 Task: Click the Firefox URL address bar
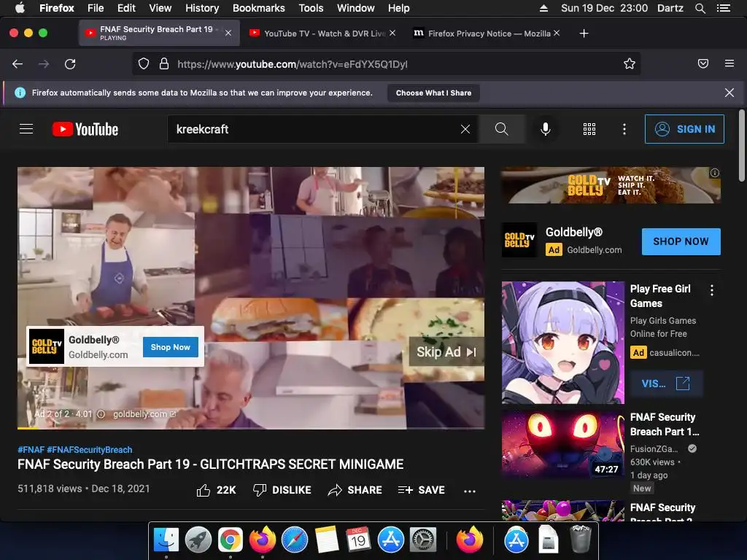[x=387, y=64]
